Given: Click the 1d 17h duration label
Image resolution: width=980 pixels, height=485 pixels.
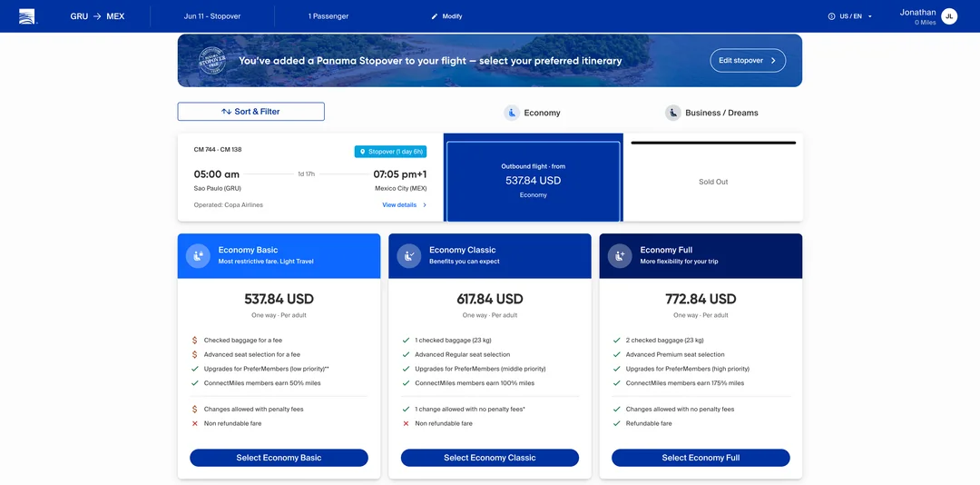Looking at the screenshot, I should 306,174.
